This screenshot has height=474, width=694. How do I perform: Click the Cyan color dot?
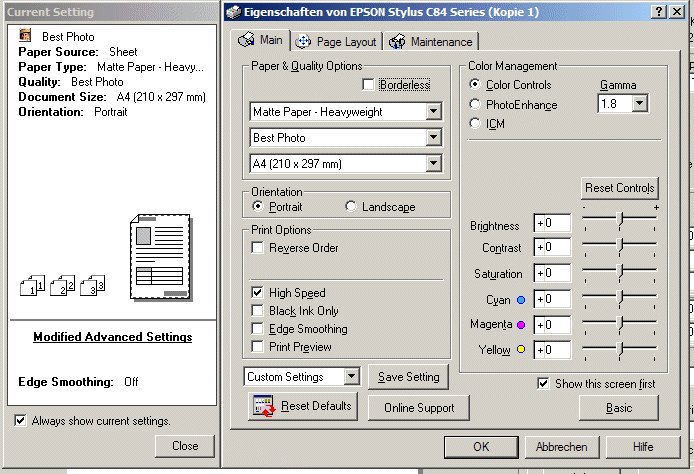click(x=521, y=300)
